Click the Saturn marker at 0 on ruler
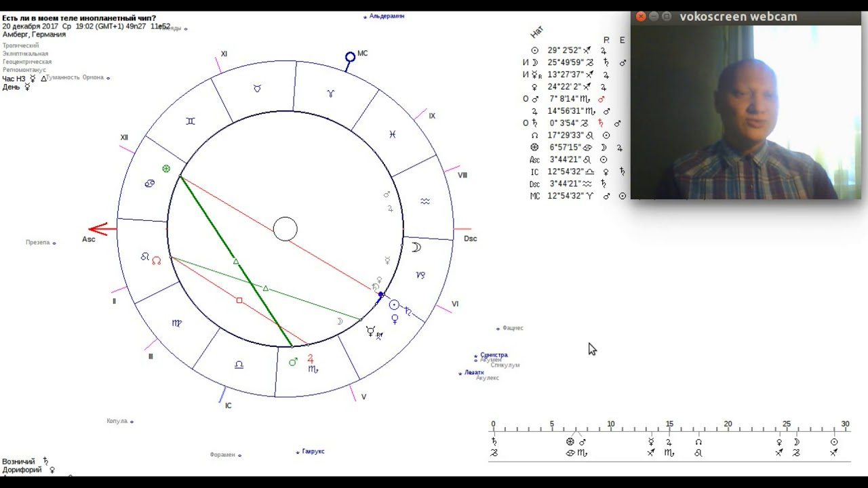The image size is (868, 488). 494,442
